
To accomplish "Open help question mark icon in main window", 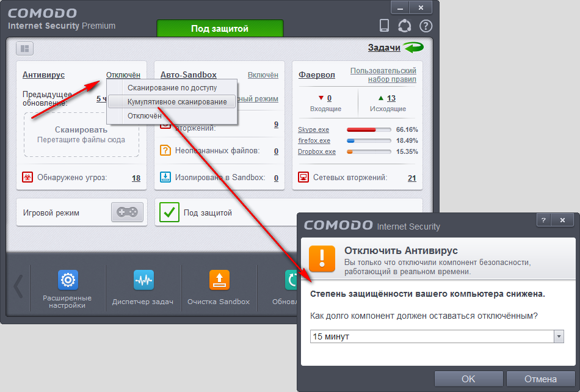I will coord(426,26).
